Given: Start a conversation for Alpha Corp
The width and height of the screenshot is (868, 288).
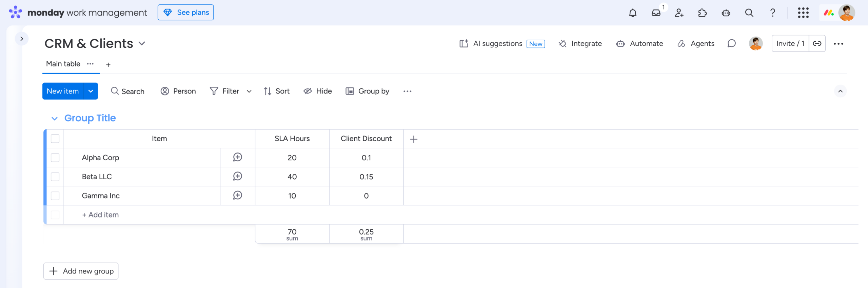Looking at the screenshot, I should click(x=238, y=157).
